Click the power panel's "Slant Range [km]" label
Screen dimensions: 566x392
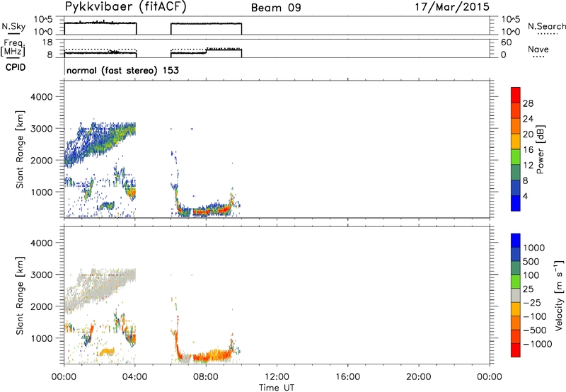point(21,149)
